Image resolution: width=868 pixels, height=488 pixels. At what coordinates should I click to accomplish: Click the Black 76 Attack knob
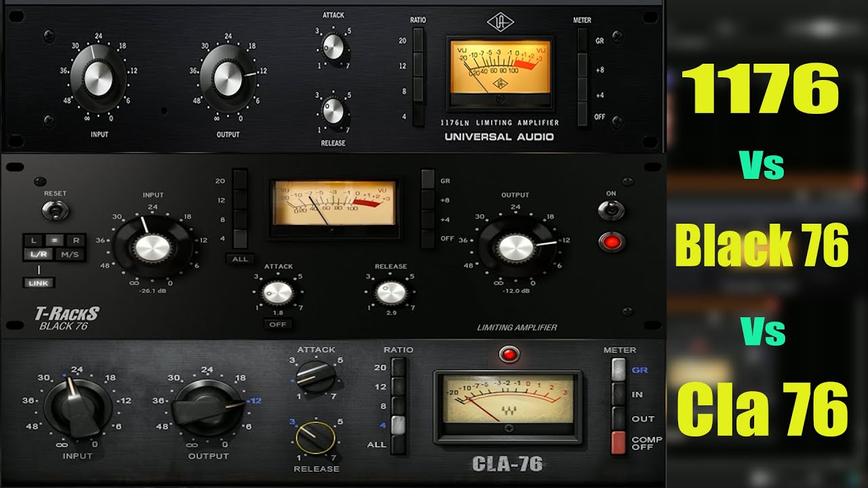point(278,293)
